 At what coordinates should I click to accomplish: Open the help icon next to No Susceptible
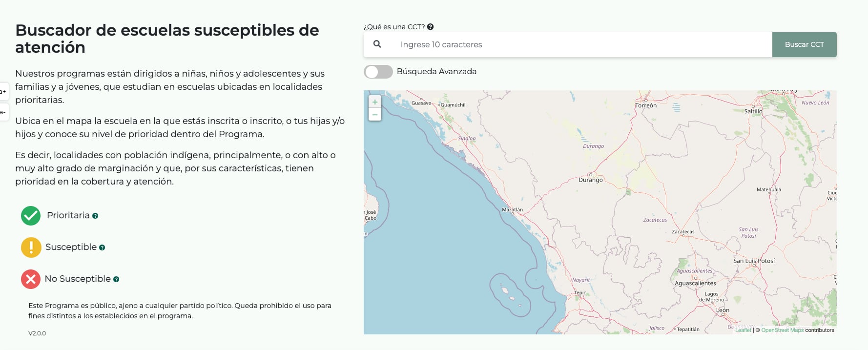116,280
